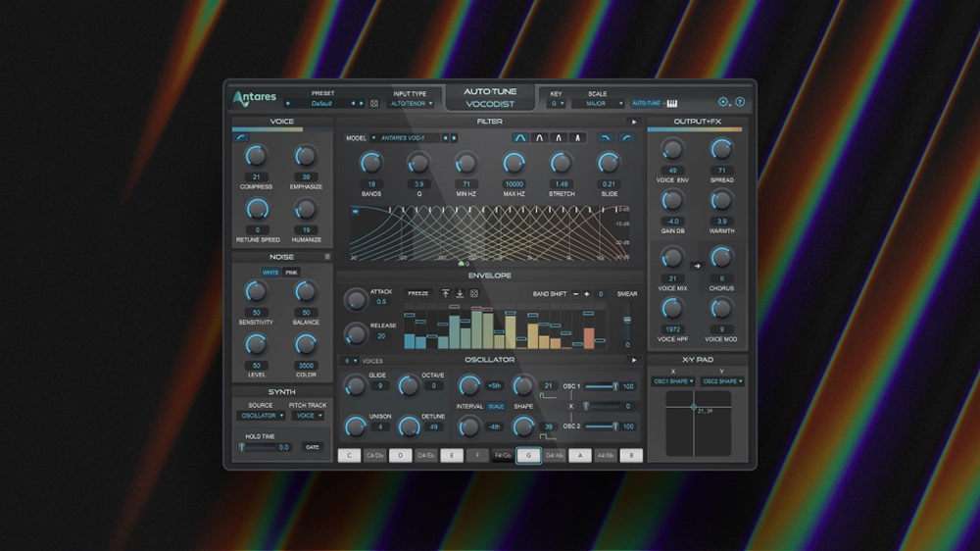The width and height of the screenshot is (980, 551).
Task: Click the F note key
Action: click(477, 455)
